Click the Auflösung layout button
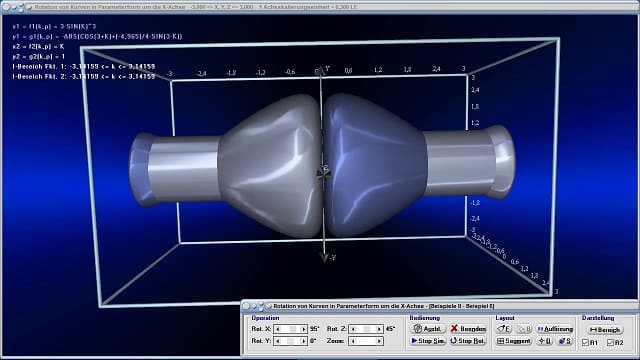The image size is (640, 360). pos(555,329)
